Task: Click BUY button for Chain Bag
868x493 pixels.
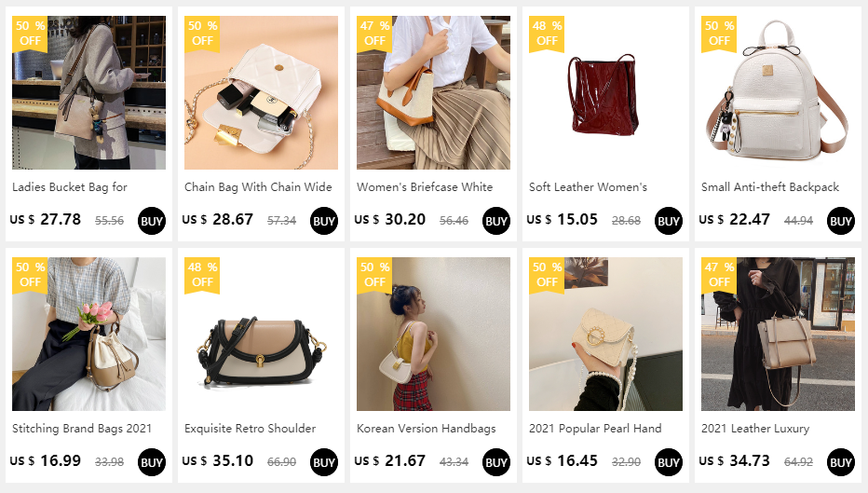Action: coord(324,221)
